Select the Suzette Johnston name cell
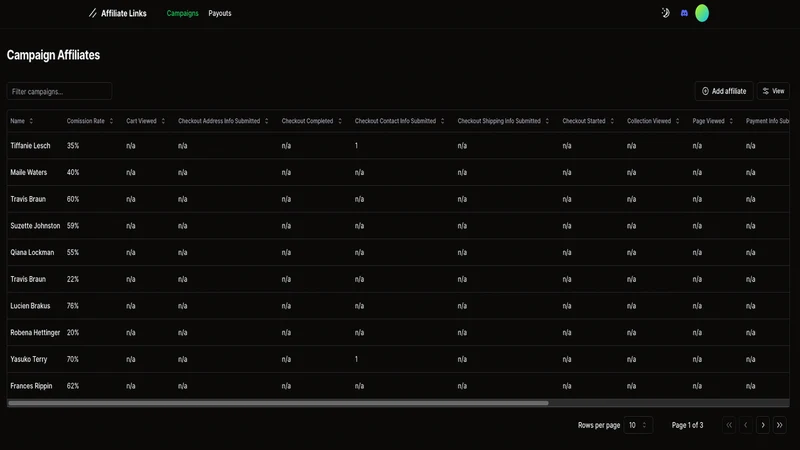The height and width of the screenshot is (450, 800). pos(35,226)
